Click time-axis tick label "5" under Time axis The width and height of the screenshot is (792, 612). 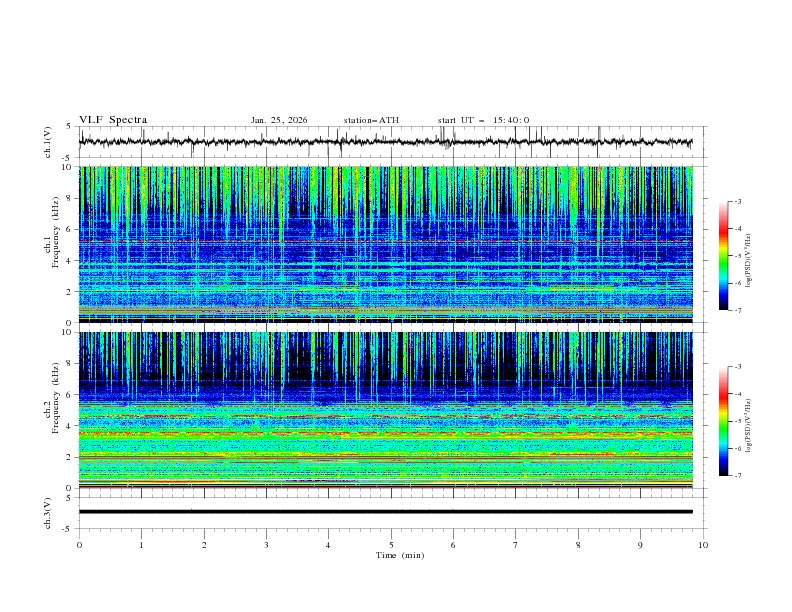[391, 545]
